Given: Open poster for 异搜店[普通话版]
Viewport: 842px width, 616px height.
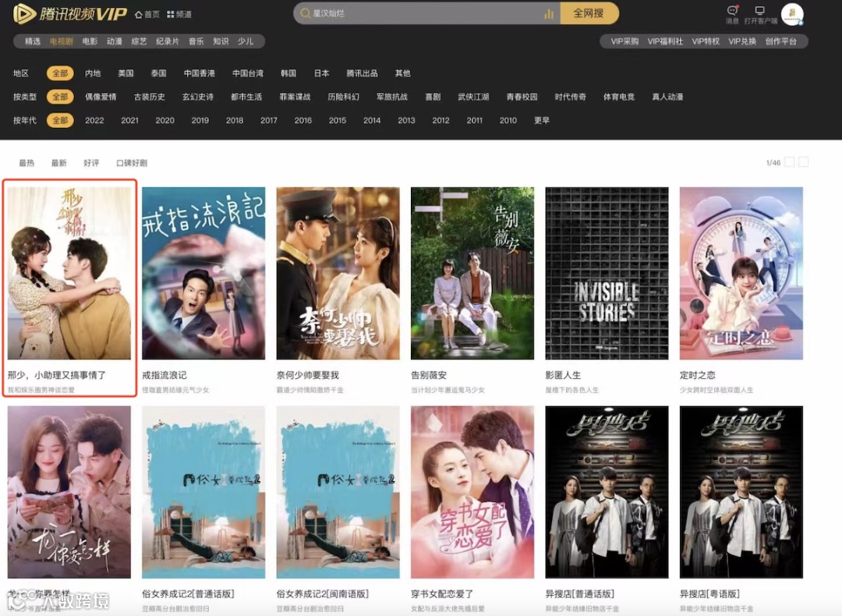Looking at the screenshot, I should (x=607, y=492).
